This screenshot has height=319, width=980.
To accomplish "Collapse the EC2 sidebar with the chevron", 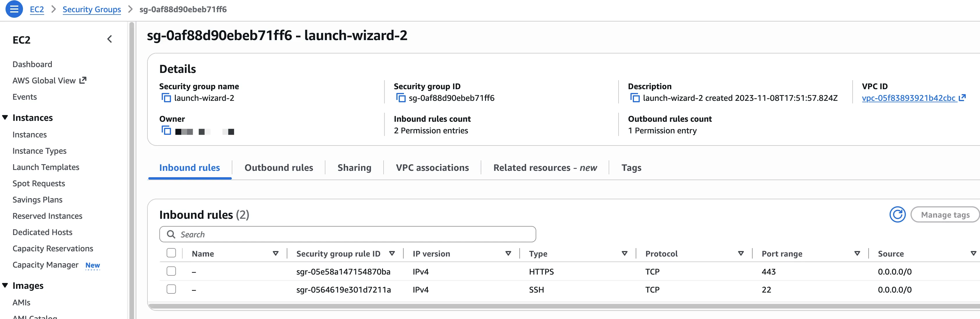I will [x=110, y=39].
